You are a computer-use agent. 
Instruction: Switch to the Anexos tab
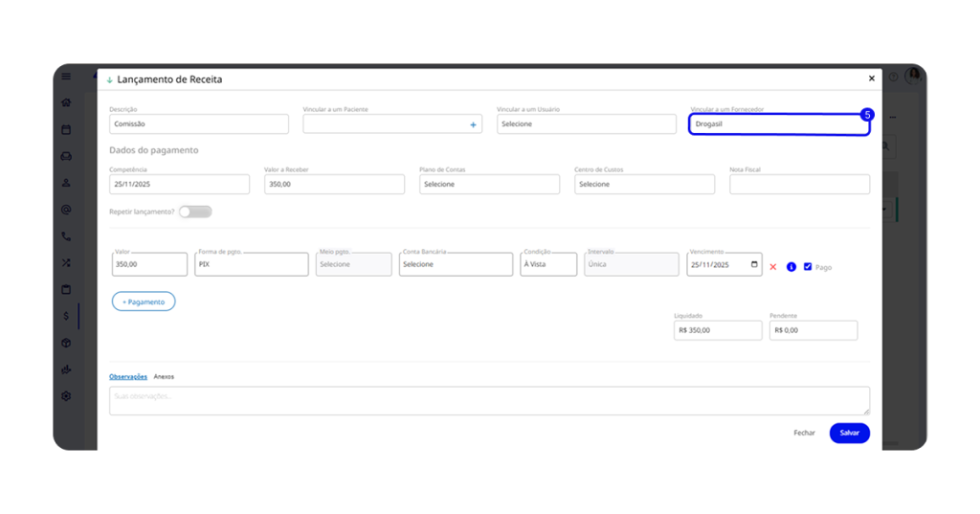point(164,377)
